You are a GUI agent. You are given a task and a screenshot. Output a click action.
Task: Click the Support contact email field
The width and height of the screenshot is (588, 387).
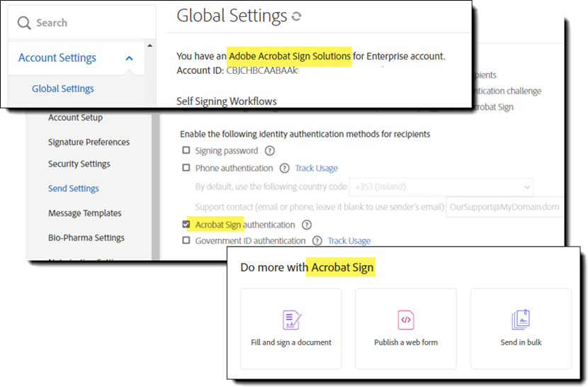coord(504,207)
